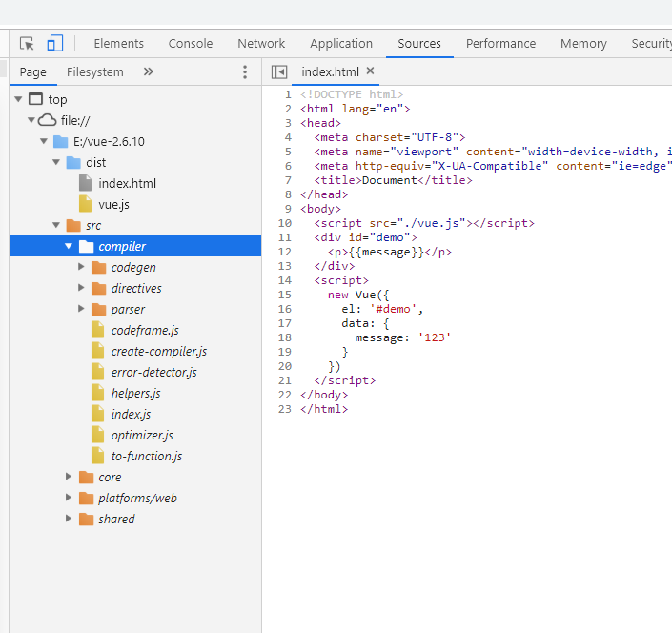Activate the inspect element picker icon
This screenshot has height=633, width=672.
pyautogui.click(x=27, y=43)
